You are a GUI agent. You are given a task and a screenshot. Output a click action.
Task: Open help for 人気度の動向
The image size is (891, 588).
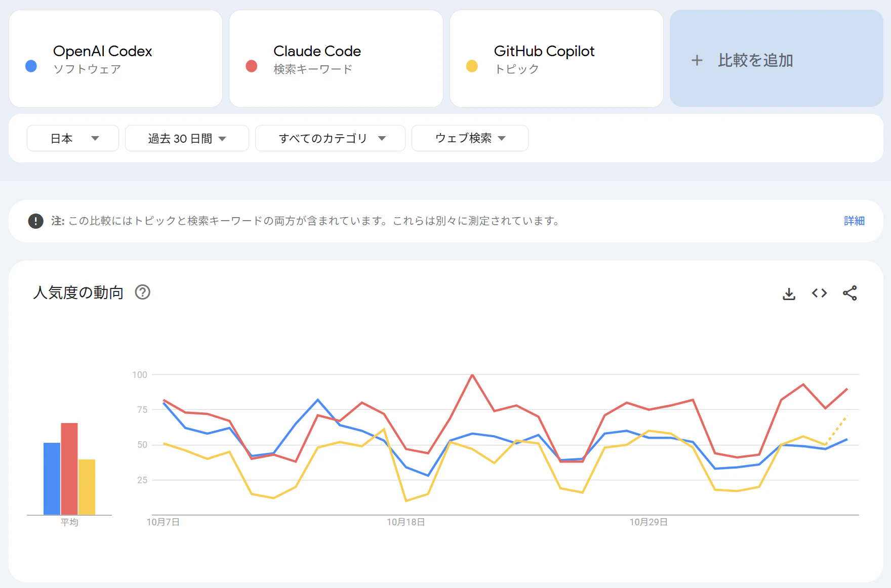[x=143, y=292]
